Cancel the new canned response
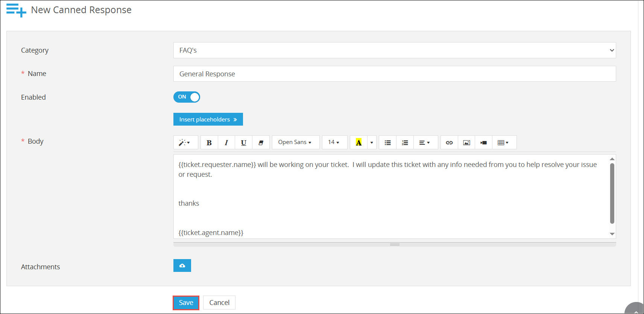 (x=219, y=303)
